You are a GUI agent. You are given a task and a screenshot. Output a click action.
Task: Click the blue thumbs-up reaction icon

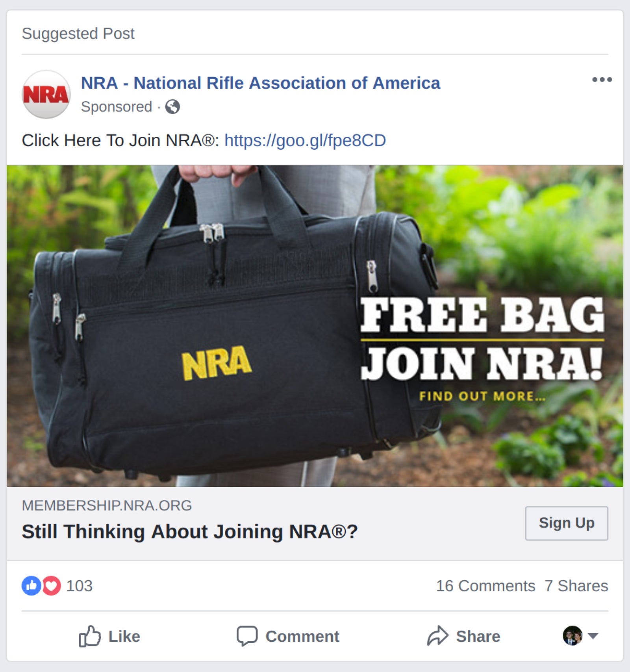click(x=31, y=586)
